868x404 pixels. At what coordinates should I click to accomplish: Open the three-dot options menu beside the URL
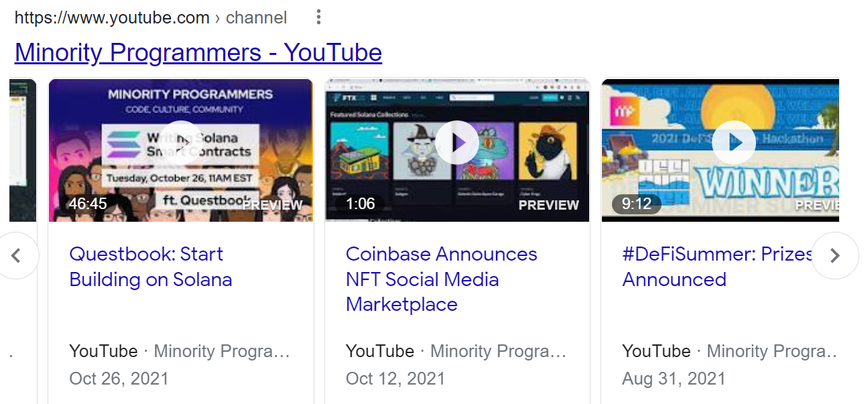pyautogui.click(x=318, y=17)
